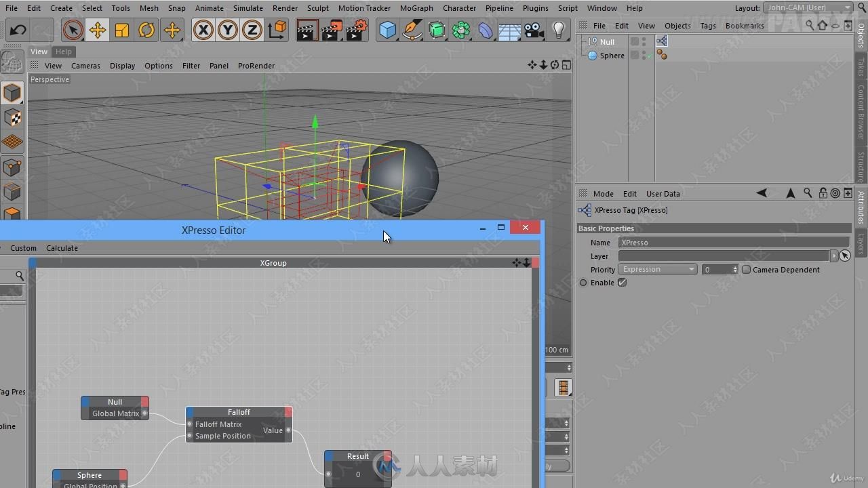This screenshot has height=488, width=868.
Task: Go back in Attribute Manager history
Action: pos(762,193)
